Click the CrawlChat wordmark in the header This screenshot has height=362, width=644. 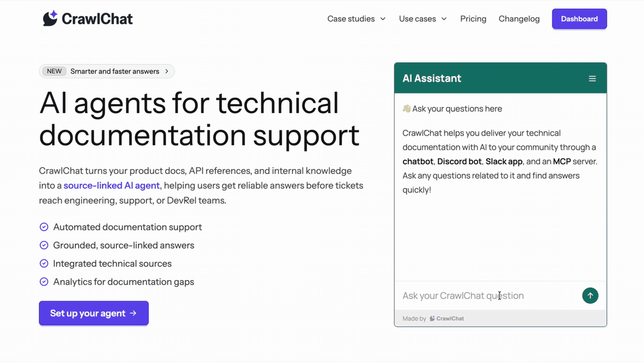pyautogui.click(x=97, y=19)
